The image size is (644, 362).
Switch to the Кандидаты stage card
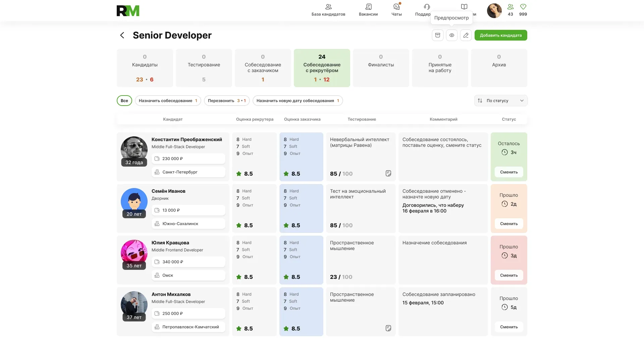coord(145,68)
